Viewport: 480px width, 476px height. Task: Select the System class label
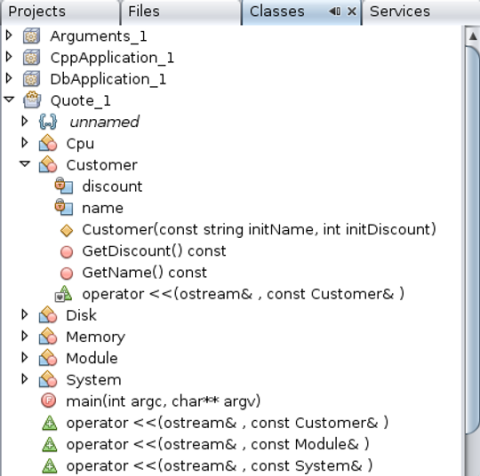[x=94, y=380]
